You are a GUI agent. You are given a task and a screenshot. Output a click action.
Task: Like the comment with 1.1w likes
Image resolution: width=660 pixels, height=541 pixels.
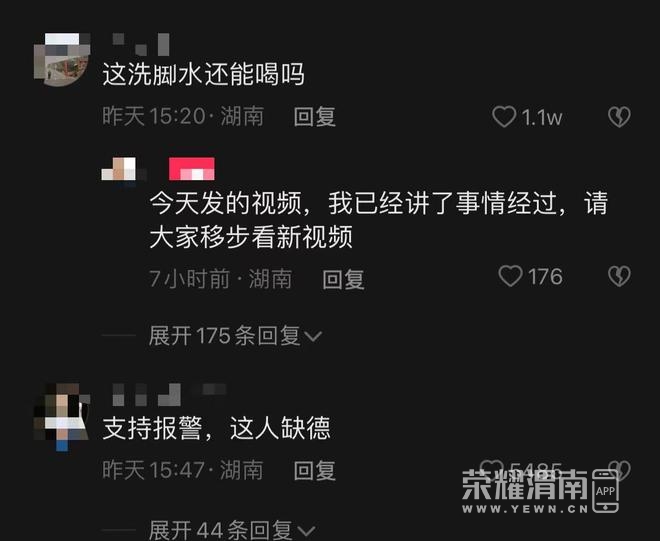point(504,116)
